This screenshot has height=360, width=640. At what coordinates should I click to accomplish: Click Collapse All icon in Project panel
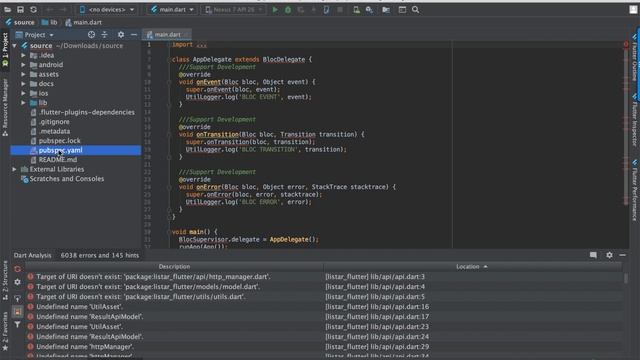[x=104, y=35]
